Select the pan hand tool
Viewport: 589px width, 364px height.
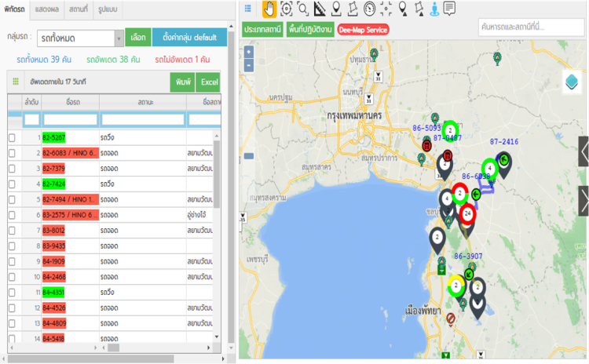coord(269,9)
